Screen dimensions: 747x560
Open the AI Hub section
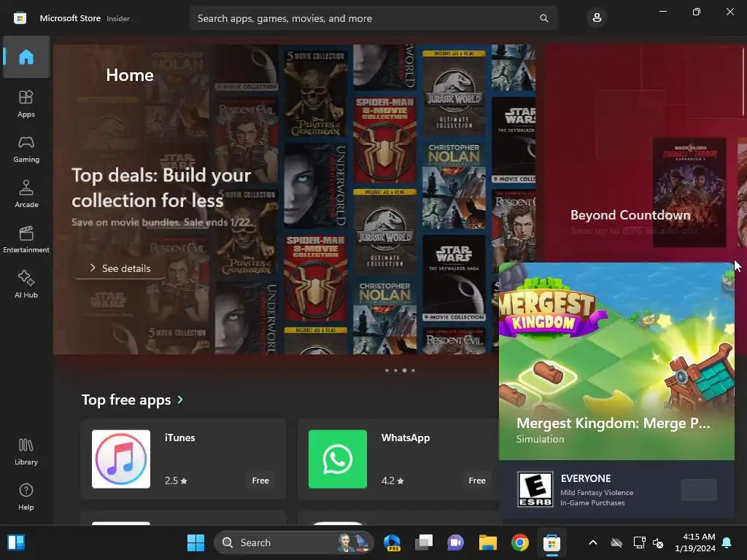[26, 284]
